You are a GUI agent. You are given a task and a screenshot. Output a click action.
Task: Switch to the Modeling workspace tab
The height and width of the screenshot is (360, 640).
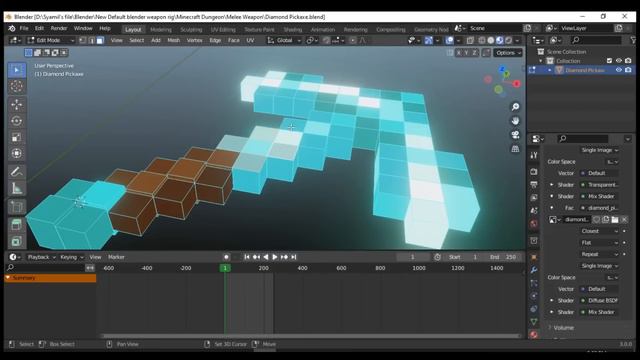(161, 29)
